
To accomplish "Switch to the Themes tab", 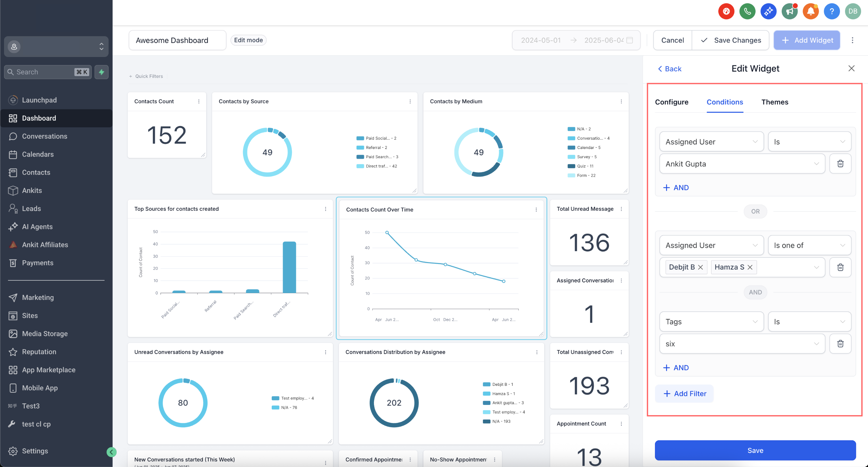I will (774, 102).
